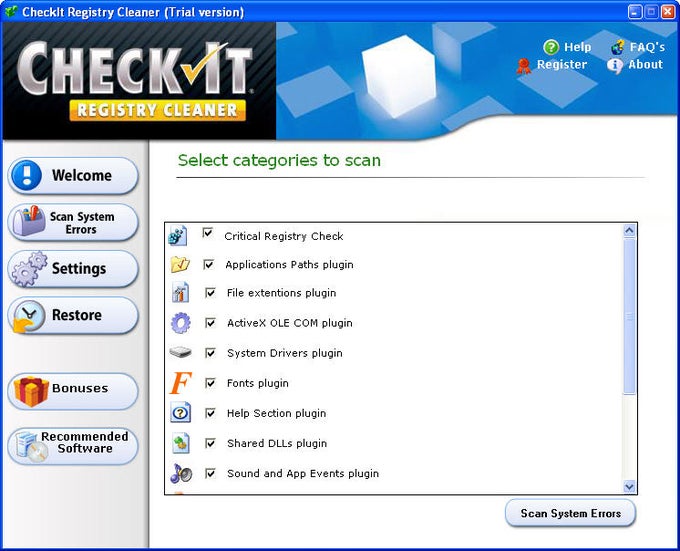This screenshot has width=680, height=551.
Task: Click the 'File extentions plugin' label
Action: (281, 293)
